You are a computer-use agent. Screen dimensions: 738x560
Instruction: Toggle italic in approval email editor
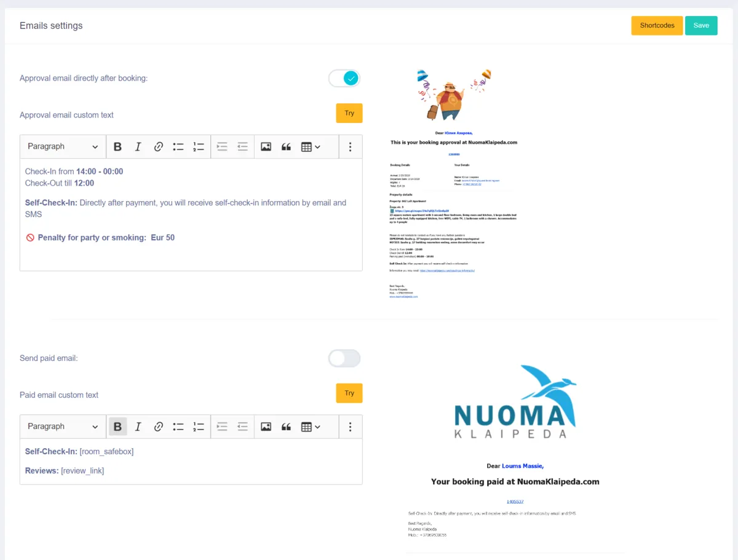(138, 147)
